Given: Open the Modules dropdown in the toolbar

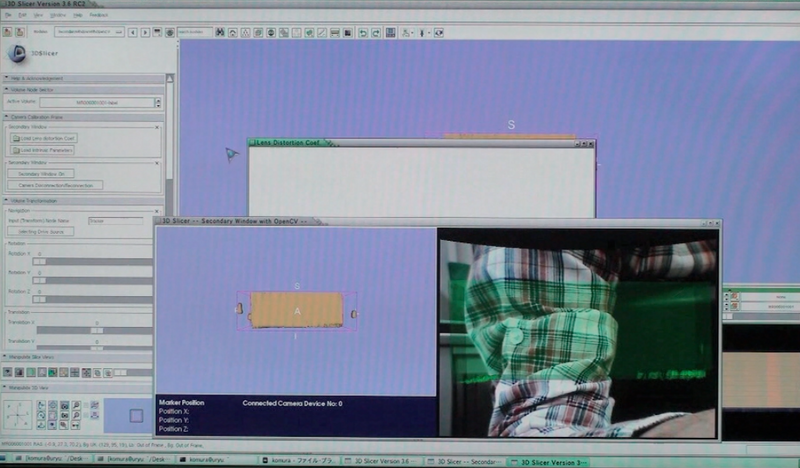Looking at the screenshot, I should pos(89,32).
